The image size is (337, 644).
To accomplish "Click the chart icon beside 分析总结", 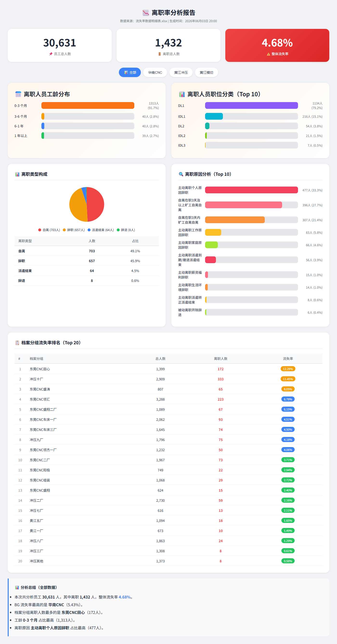I will point(17,587).
